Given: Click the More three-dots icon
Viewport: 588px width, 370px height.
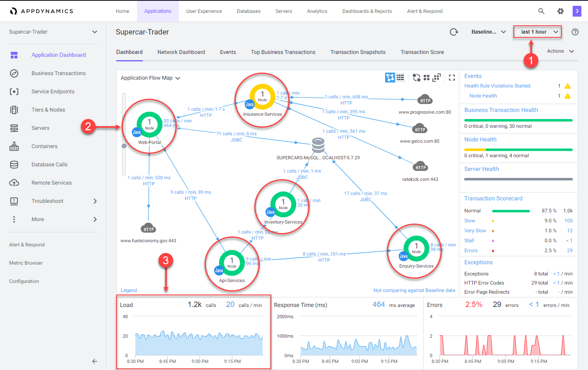Looking at the screenshot, I should point(14,219).
